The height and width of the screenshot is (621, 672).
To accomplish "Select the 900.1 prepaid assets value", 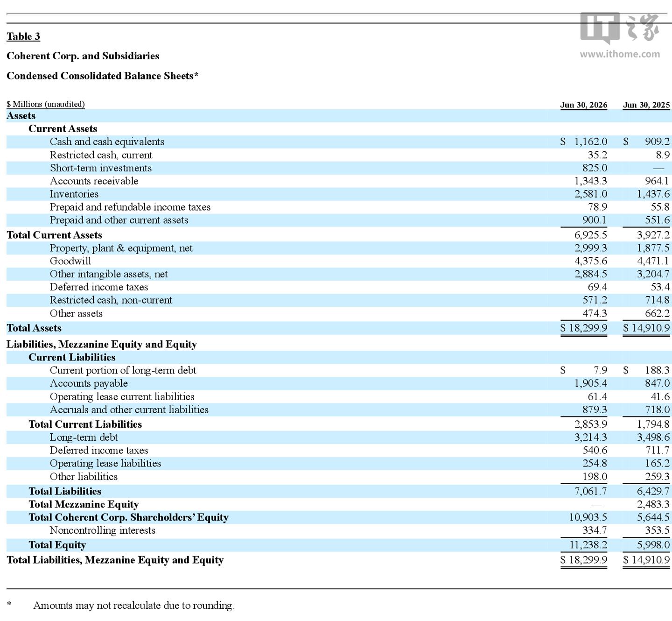I will (x=595, y=220).
